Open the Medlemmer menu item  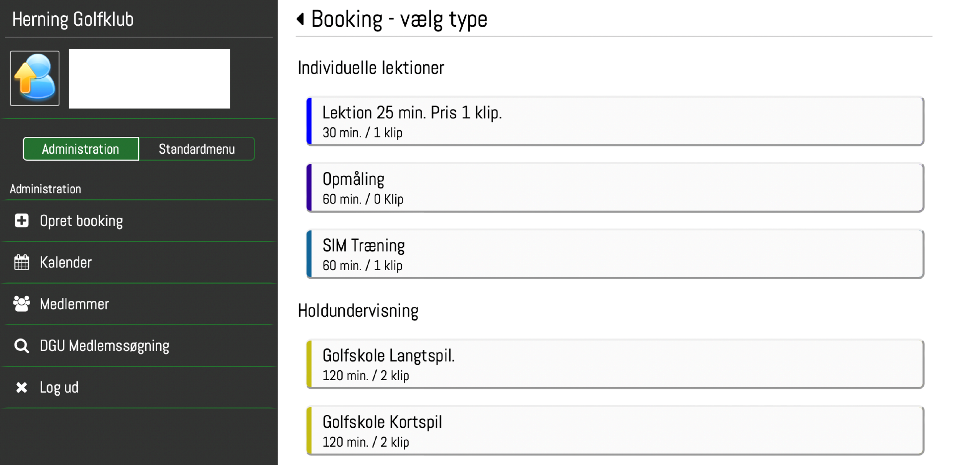click(74, 304)
